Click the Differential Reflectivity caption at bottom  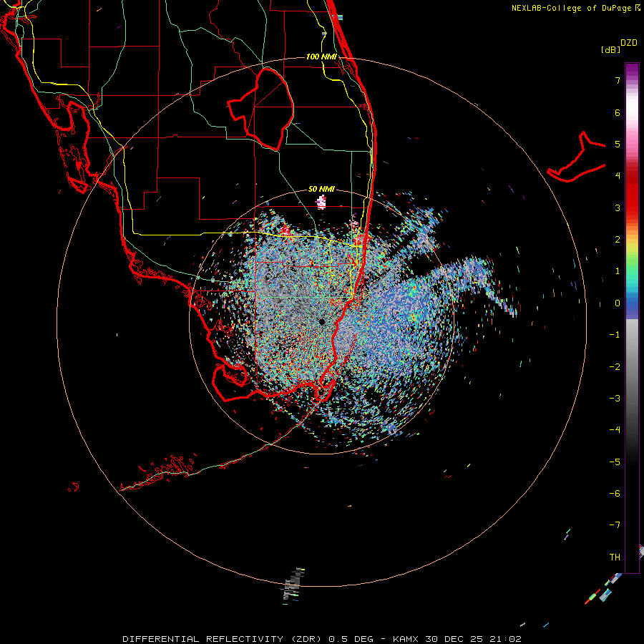click(x=321, y=639)
